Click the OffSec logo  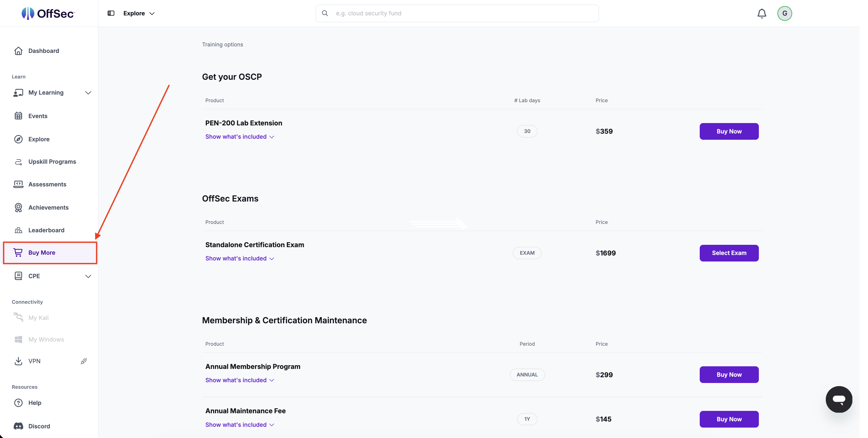tap(48, 14)
